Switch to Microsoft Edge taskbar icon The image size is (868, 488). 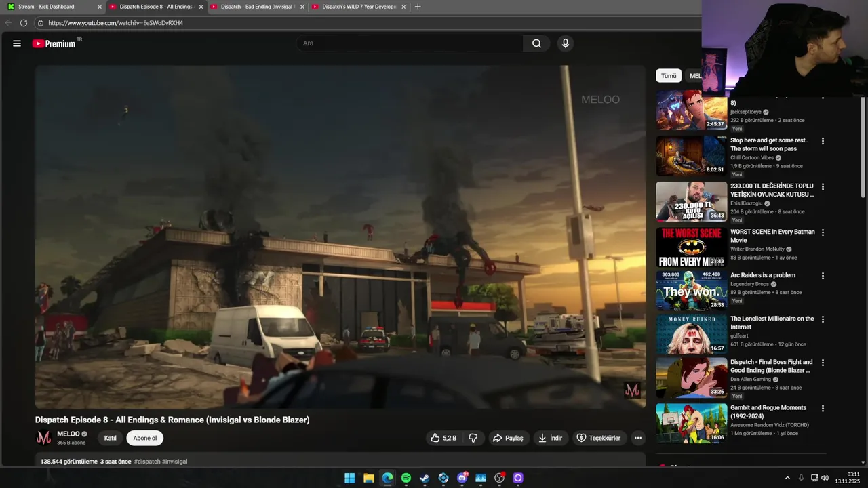387,478
